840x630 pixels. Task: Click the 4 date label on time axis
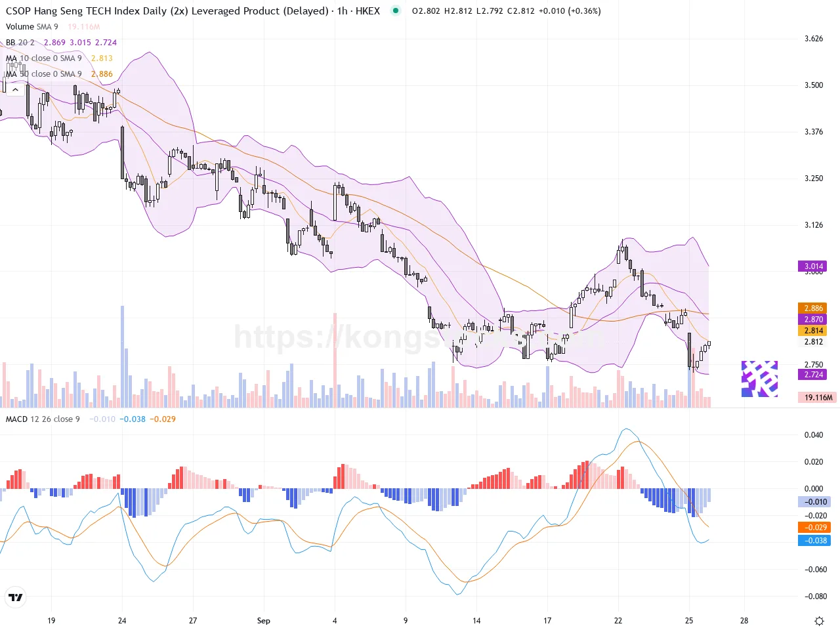335,621
